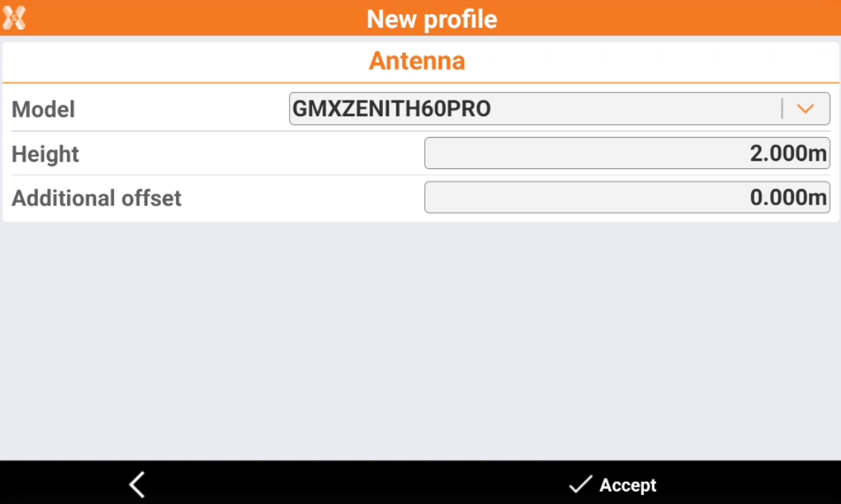
Task: Click the Accept checkmark icon
Action: pos(580,484)
